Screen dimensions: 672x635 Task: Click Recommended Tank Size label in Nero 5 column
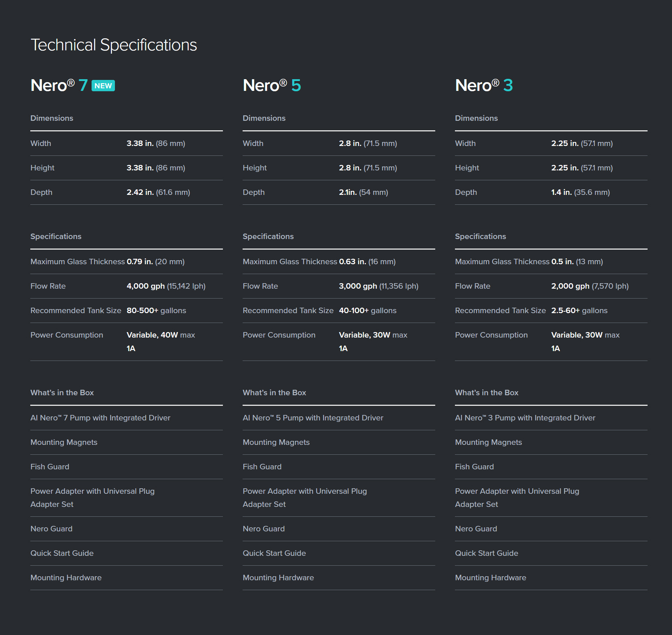pos(288,311)
